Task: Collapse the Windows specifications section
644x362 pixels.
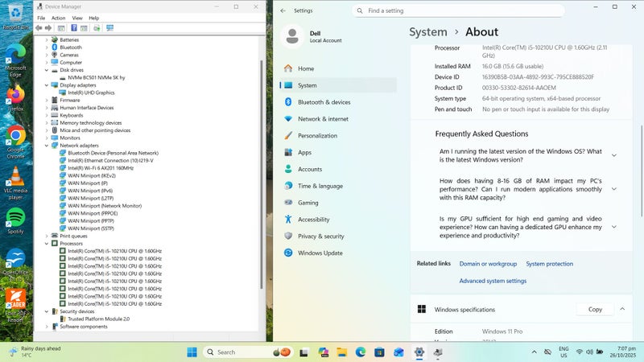Action: pos(622,309)
